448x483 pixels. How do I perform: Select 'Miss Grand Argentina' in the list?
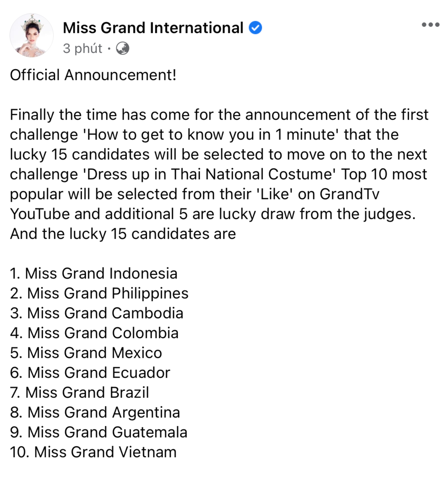pyautogui.click(x=95, y=412)
